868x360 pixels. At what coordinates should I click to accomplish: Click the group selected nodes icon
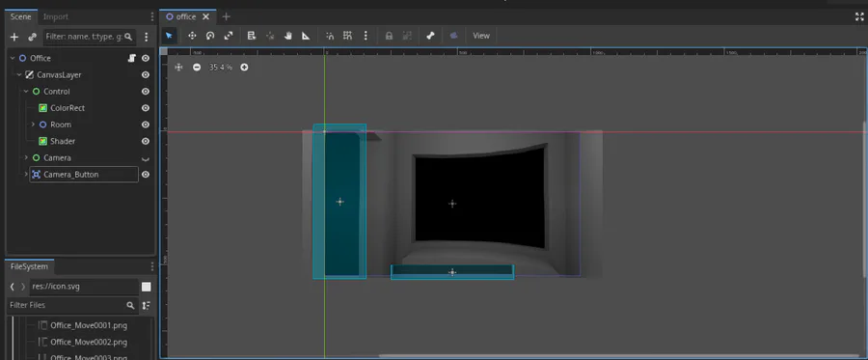point(407,36)
